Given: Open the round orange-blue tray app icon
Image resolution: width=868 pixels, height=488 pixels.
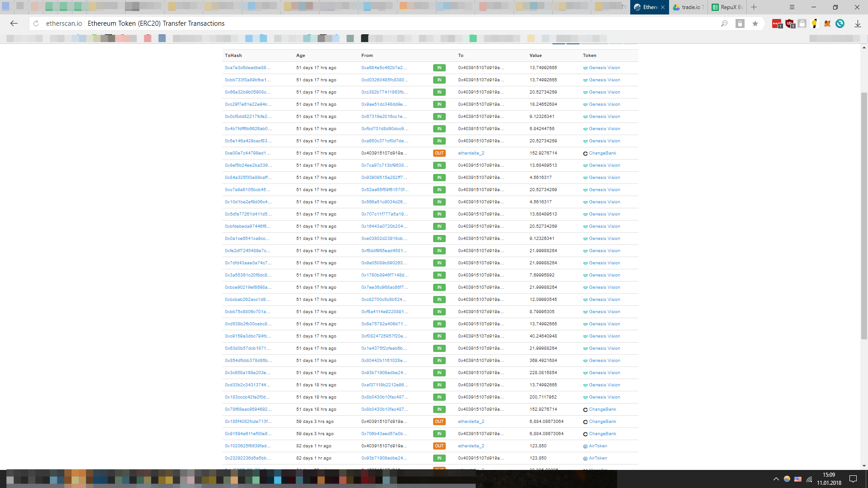Looking at the screenshot, I should pos(787,479).
